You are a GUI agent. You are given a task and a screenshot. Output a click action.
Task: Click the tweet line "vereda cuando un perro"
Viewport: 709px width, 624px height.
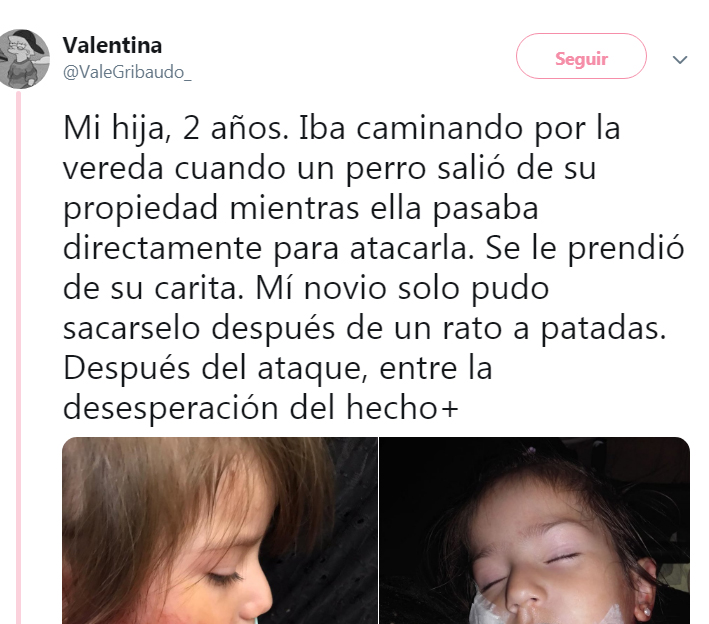click(x=329, y=169)
